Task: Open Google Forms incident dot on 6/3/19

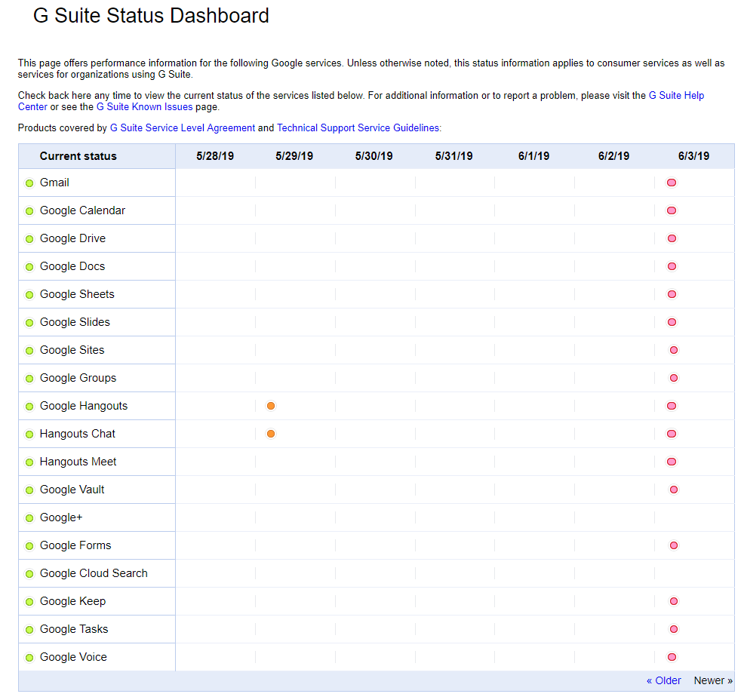Action: tap(674, 545)
